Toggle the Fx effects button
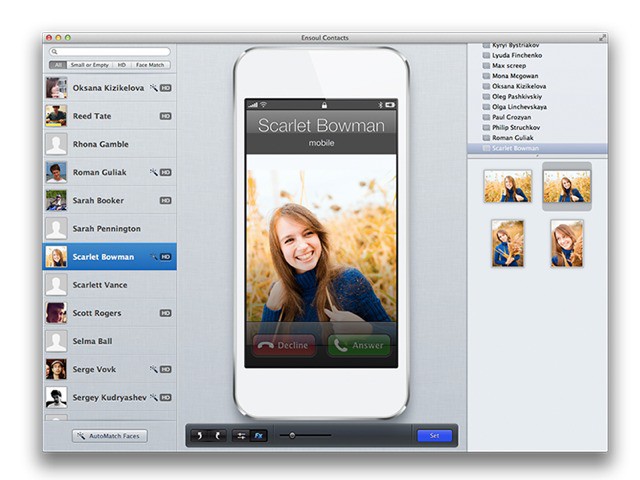 (x=258, y=436)
